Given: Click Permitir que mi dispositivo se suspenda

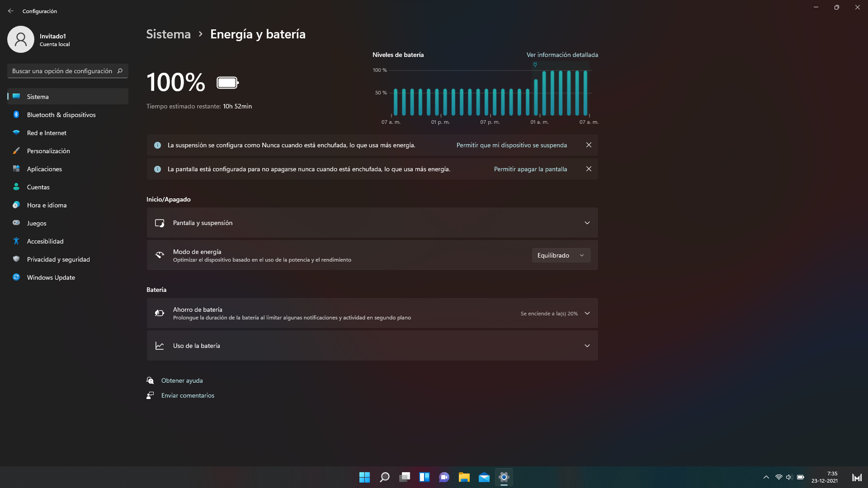Looking at the screenshot, I should 511,145.
